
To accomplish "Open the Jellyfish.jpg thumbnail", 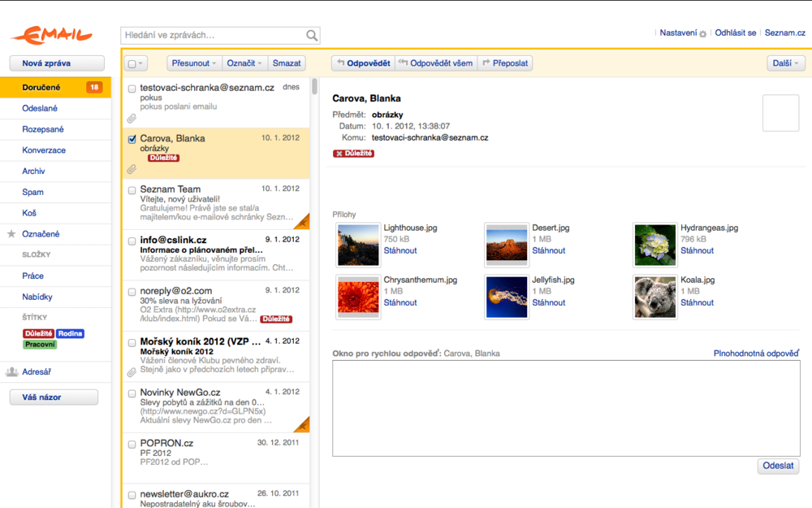I will click(x=507, y=297).
